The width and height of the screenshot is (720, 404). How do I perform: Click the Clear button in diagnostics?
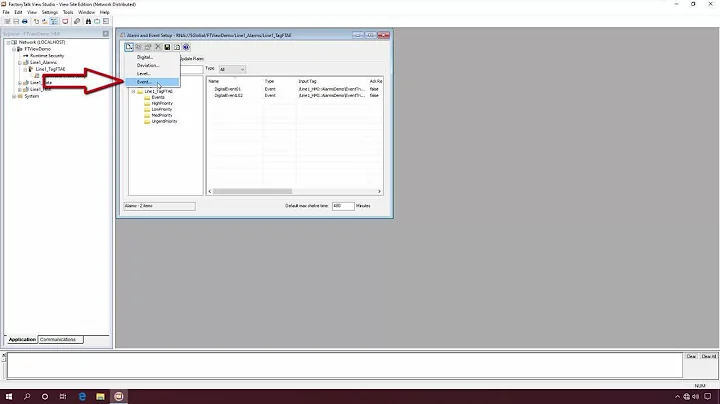[691, 356]
